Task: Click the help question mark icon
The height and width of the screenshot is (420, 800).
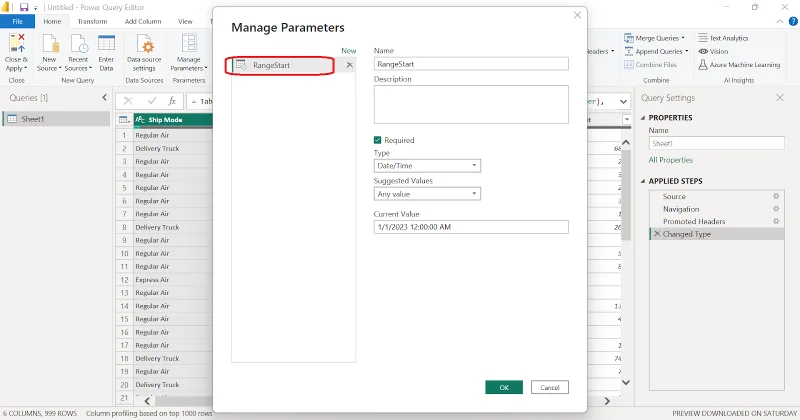Action: pos(793,21)
